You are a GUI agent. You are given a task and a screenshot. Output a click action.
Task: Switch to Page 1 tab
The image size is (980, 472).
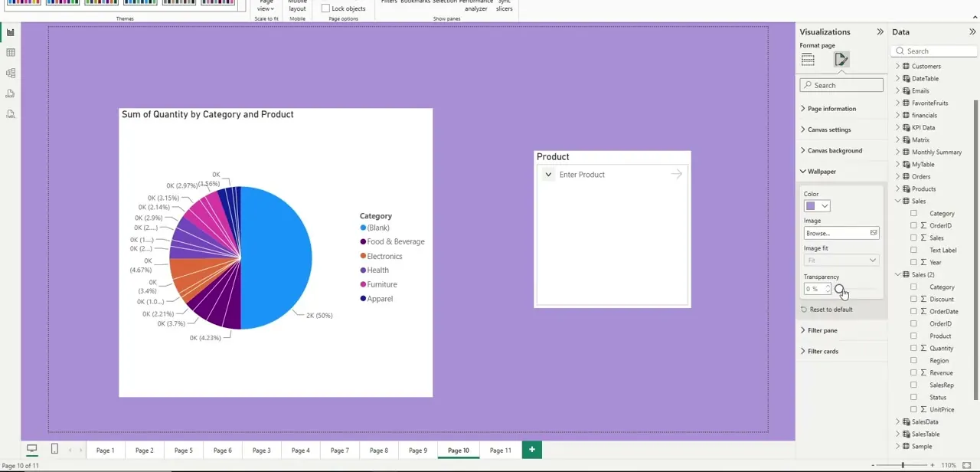coord(106,451)
